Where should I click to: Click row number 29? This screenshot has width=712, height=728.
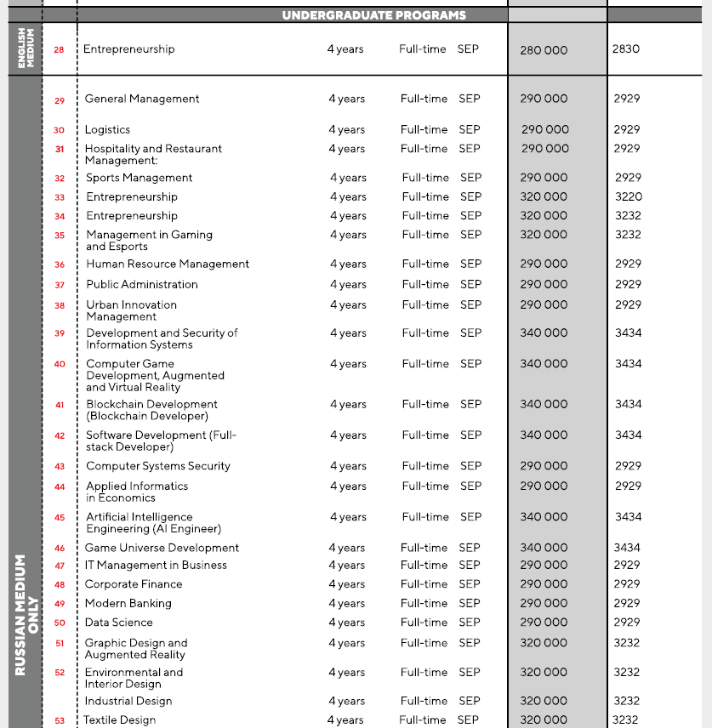(60, 100)
